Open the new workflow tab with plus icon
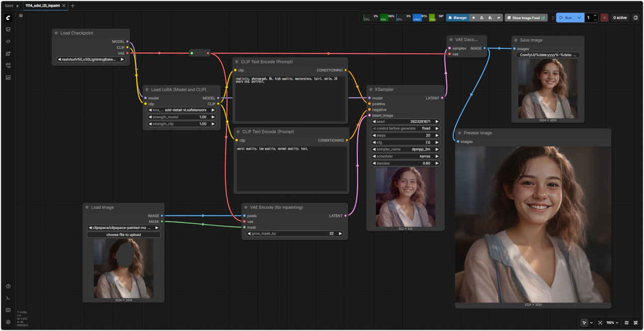The height and width of the screenshot is (331, 644). pos(73,6)
